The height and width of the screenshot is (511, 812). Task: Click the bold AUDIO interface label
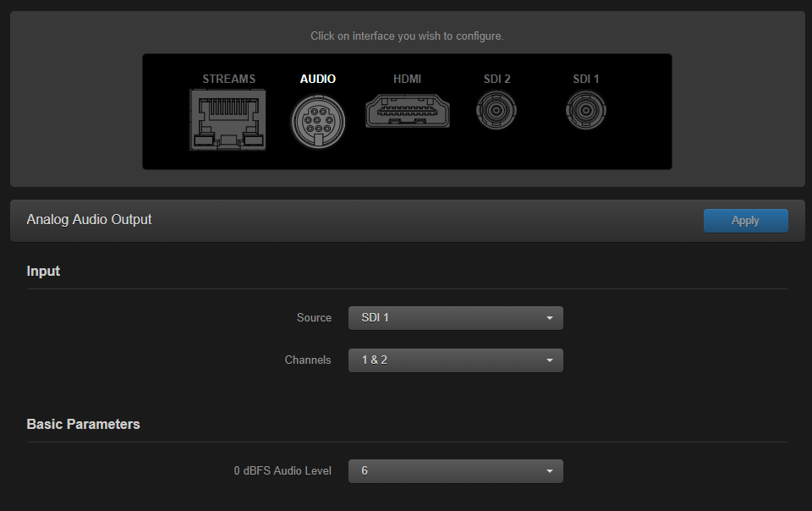point(318,79)
